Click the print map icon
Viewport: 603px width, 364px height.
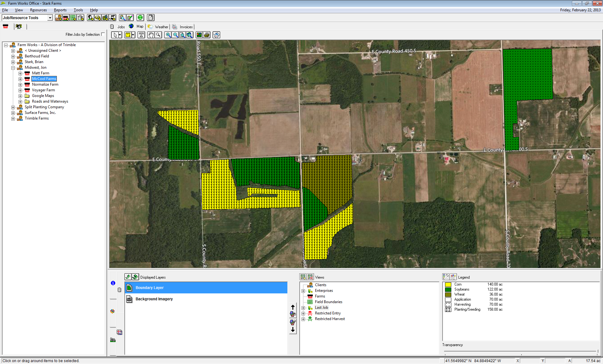click(207, 35)
